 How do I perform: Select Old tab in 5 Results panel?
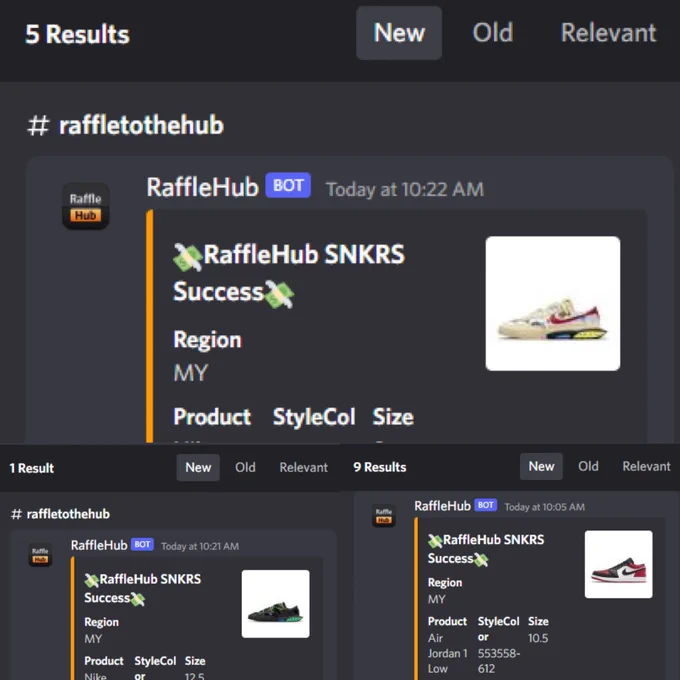[x=493, y=33]
